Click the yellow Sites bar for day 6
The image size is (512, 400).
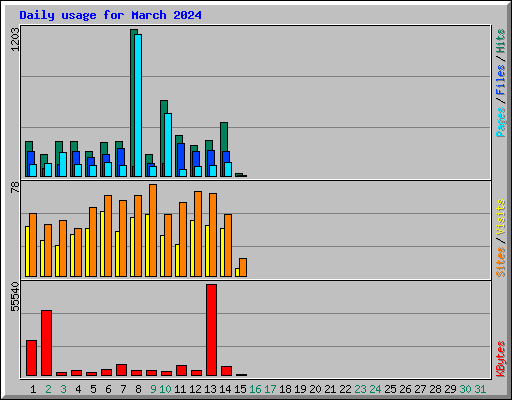(x=102, y=244)
